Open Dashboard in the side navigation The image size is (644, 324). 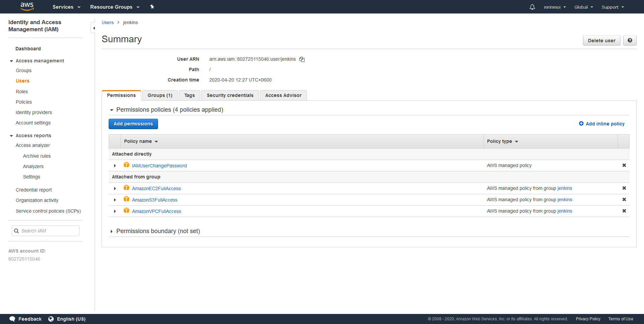pos(28,49)
